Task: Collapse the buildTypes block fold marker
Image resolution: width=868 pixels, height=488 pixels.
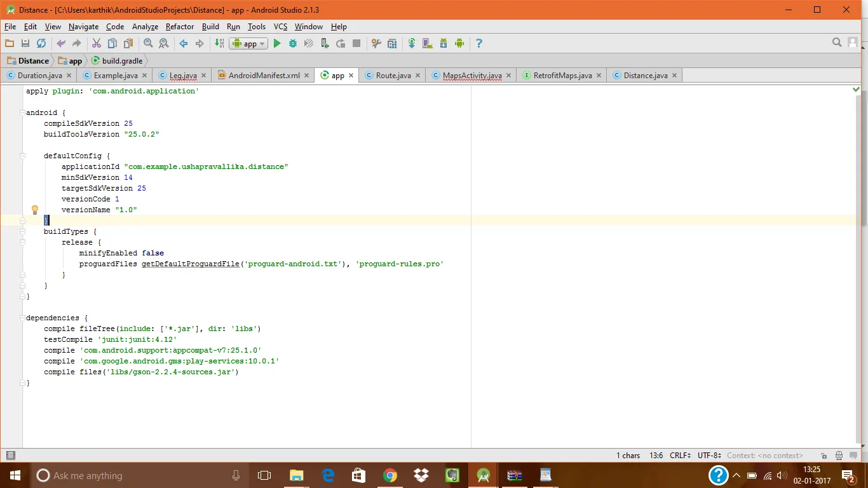Action: [23, 231]
